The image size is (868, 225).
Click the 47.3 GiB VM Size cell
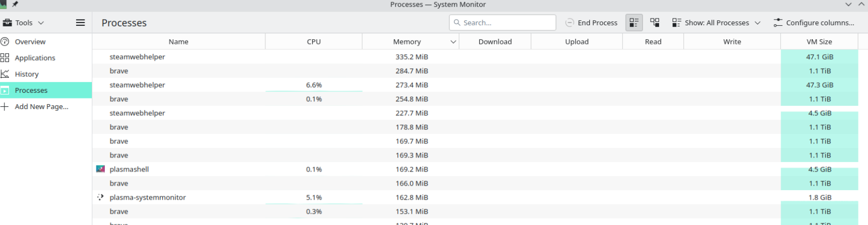819,85
